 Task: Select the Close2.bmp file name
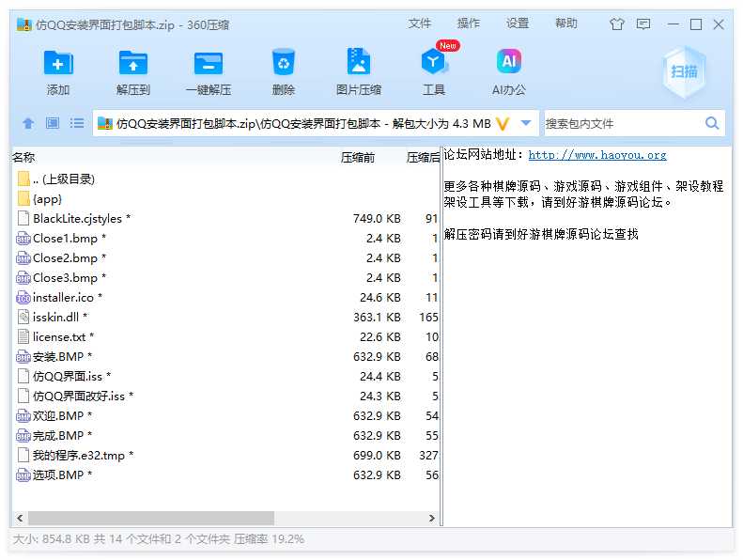[x=66, y=258]
